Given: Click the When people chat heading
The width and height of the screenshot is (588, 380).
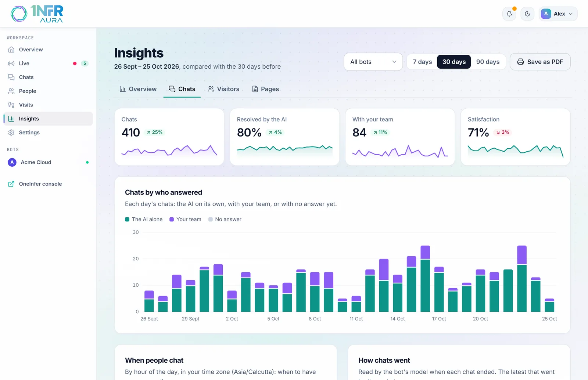Looking at the screenshot, I should [x=154, y=361].
